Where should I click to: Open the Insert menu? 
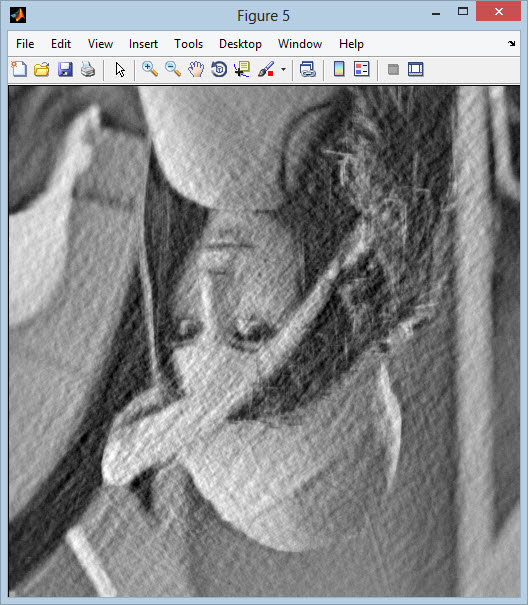143,44
